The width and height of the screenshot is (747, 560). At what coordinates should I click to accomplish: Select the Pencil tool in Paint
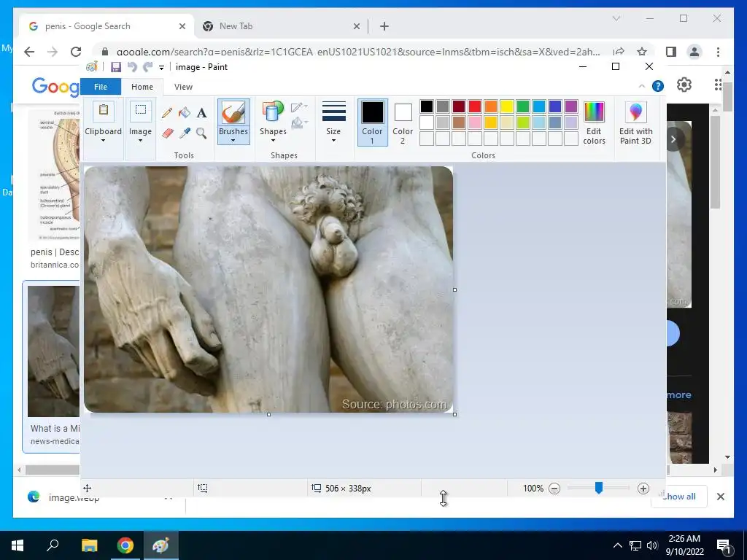(167, 113)
